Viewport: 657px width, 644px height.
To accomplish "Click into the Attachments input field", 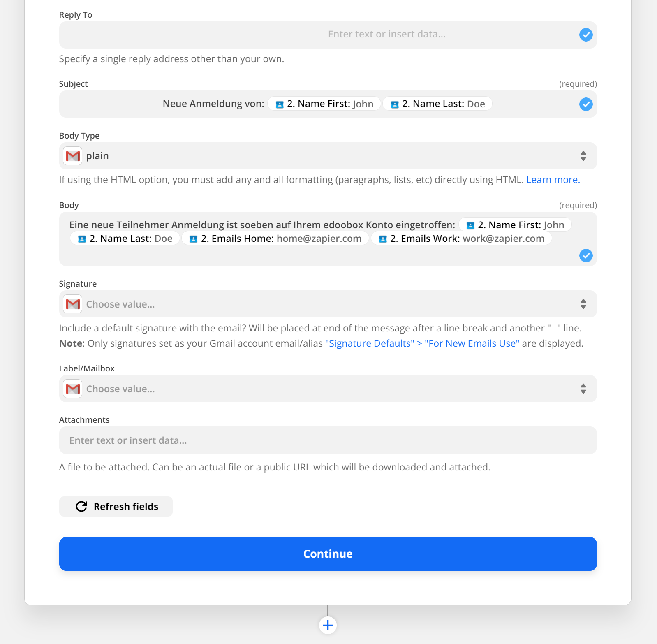I will [328, 440].
